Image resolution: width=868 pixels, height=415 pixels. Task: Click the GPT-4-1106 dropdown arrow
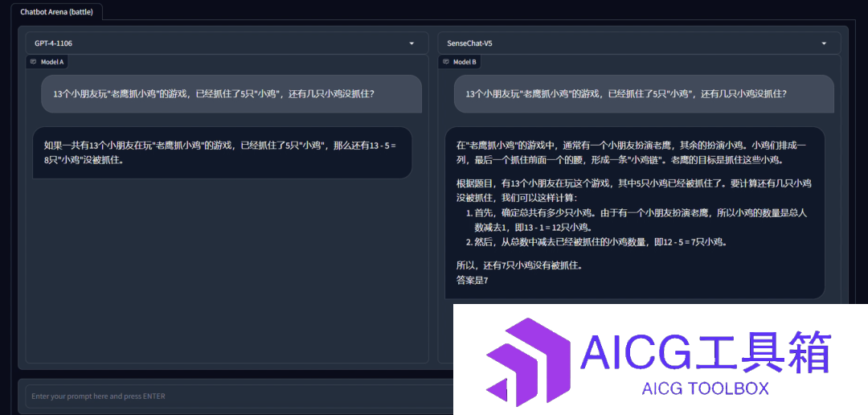[x=411, y=43]
